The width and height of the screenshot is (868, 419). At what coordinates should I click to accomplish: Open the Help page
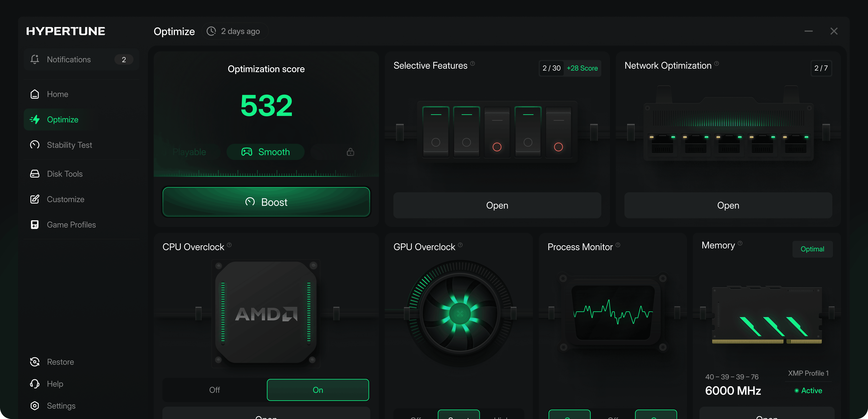point(81,384)
